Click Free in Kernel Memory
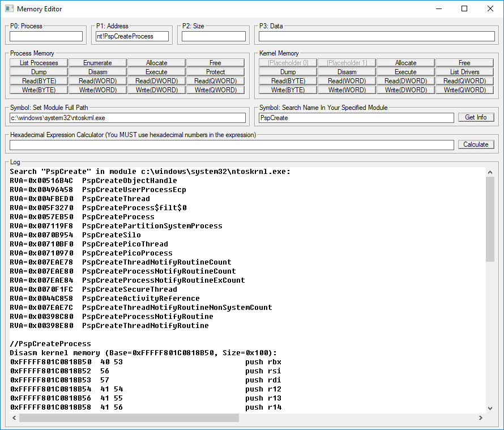The image size is (504, 430). coord(464,63)
